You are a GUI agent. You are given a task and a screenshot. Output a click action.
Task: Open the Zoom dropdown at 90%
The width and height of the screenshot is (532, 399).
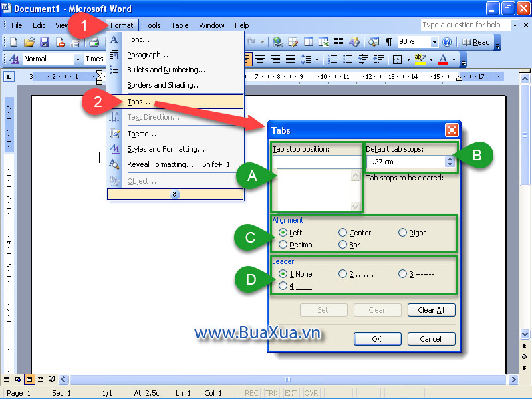click(434, 42)
